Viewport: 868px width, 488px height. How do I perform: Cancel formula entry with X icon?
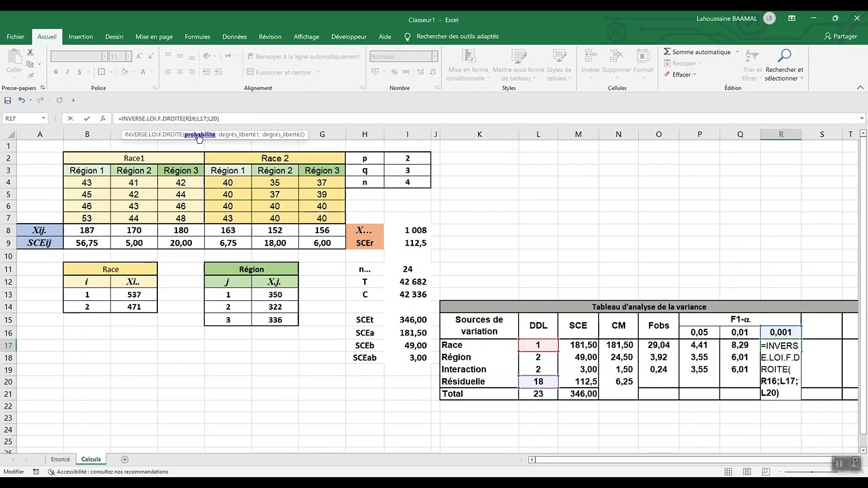pos(70,118)
